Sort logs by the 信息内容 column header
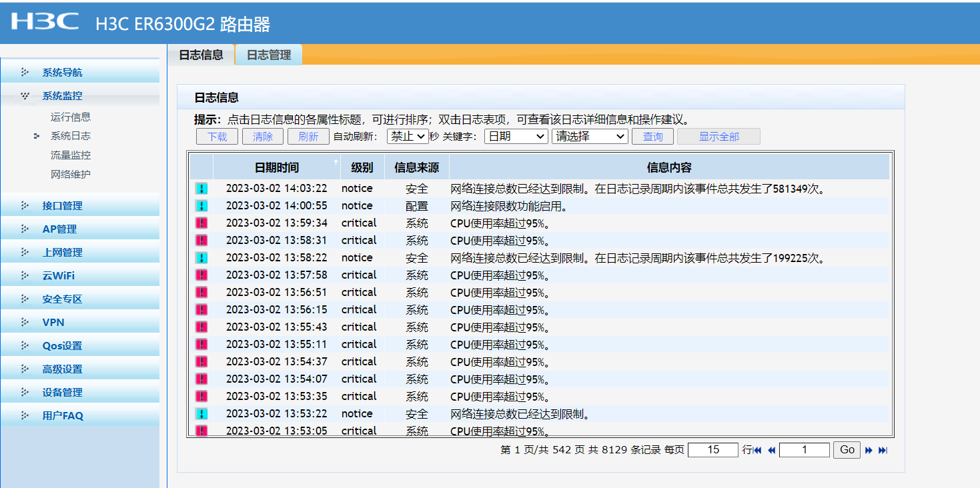980x488 pixels. coord(669,167)
